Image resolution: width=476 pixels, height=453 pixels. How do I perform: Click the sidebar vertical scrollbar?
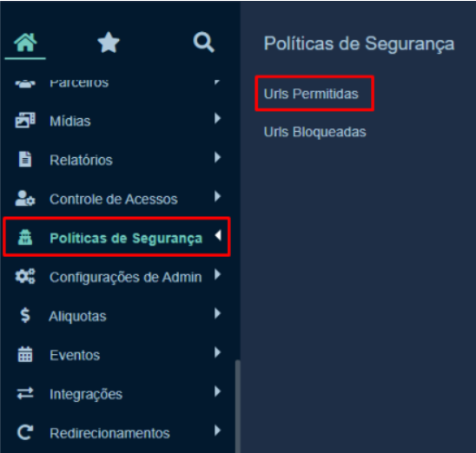(x=238, y=406)
